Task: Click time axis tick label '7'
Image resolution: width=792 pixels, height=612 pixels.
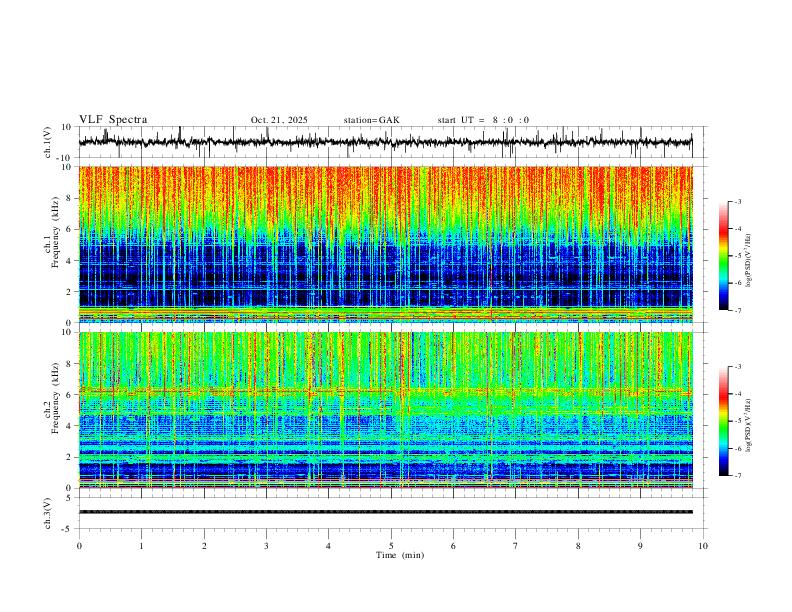Action: 516,546
